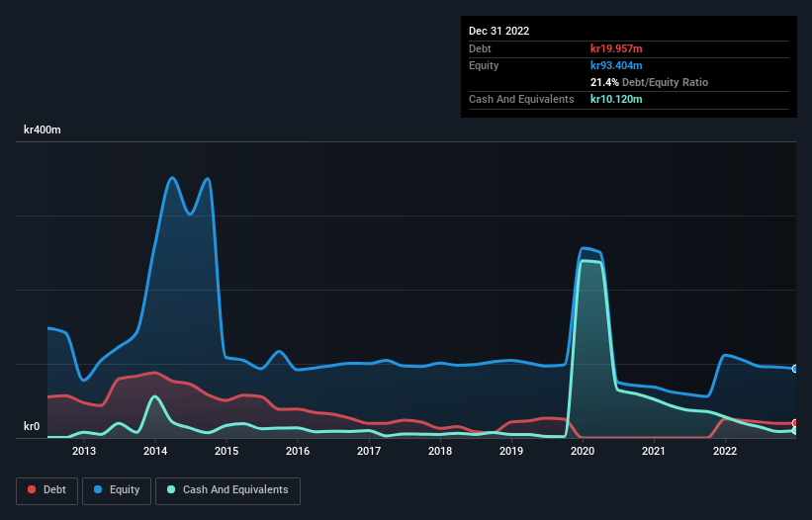Click the kr19.957m debt value

616,48
